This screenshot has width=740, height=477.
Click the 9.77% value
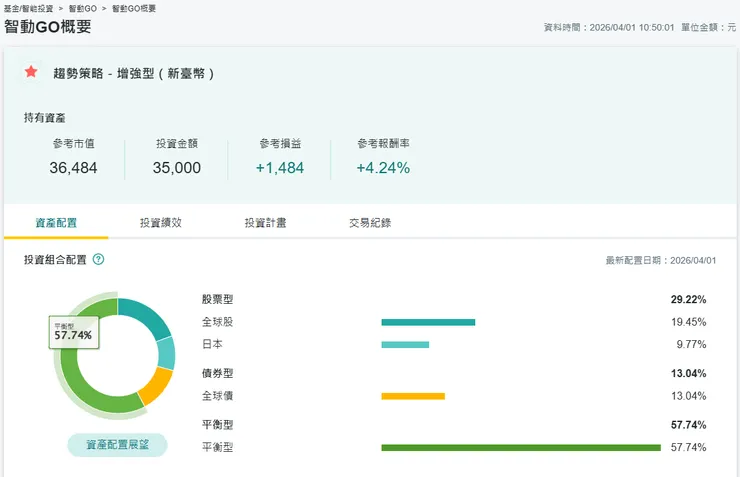pyautogui.click(x=691, y=344)
